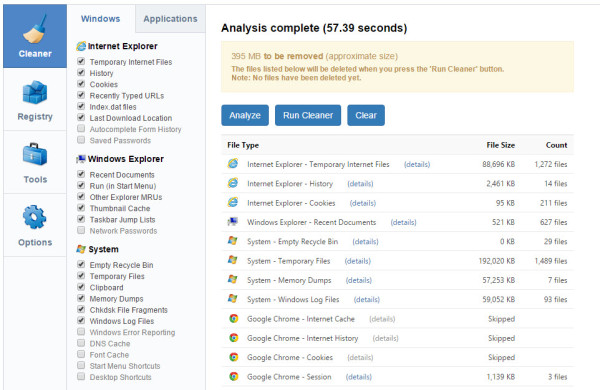Uncheck Taskbar Jump Lists checkbox
600x390 pixels.
[81, 219]
